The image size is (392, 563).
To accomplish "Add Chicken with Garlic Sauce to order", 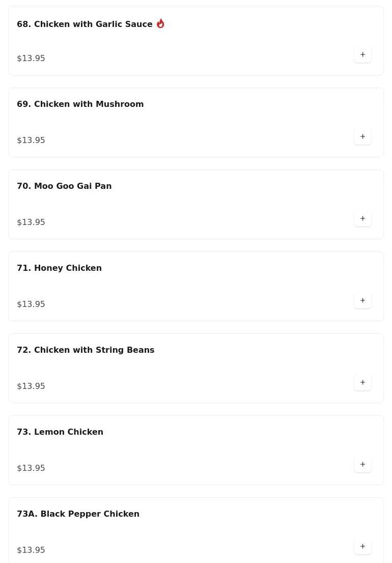I will tap(362, 54).
